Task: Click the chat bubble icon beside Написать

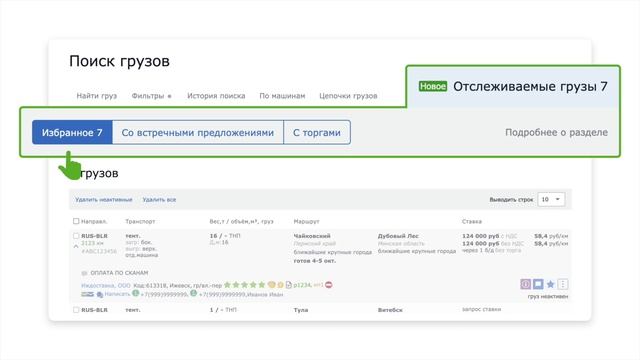Action: (100, 294)
